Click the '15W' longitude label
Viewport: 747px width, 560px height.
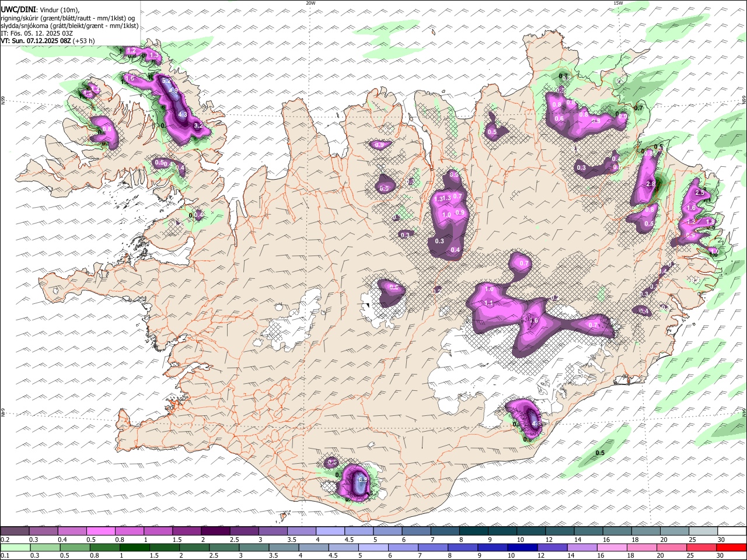coord(618,3)
